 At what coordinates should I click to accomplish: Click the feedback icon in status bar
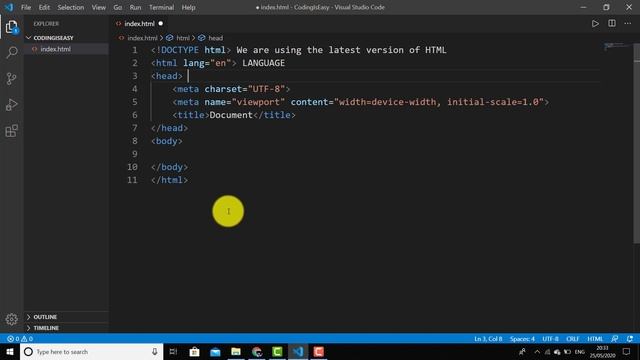[615, 339]
